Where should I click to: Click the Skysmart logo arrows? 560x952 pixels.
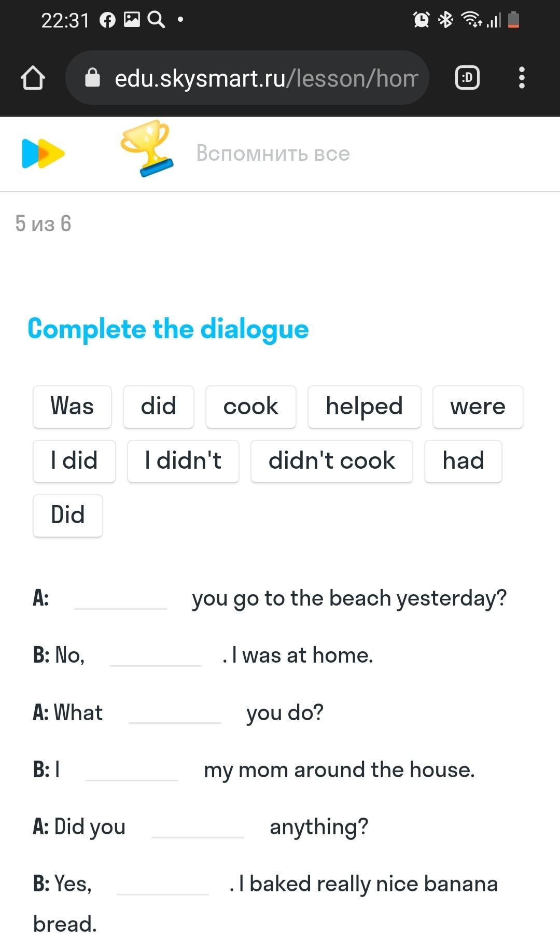[x=43, y=153]
